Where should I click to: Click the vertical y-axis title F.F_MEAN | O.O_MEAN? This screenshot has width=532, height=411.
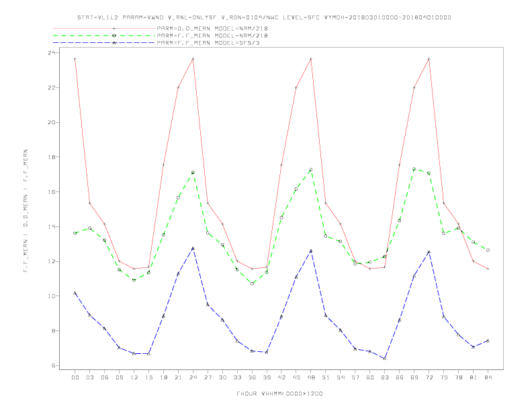pos(26,211)
